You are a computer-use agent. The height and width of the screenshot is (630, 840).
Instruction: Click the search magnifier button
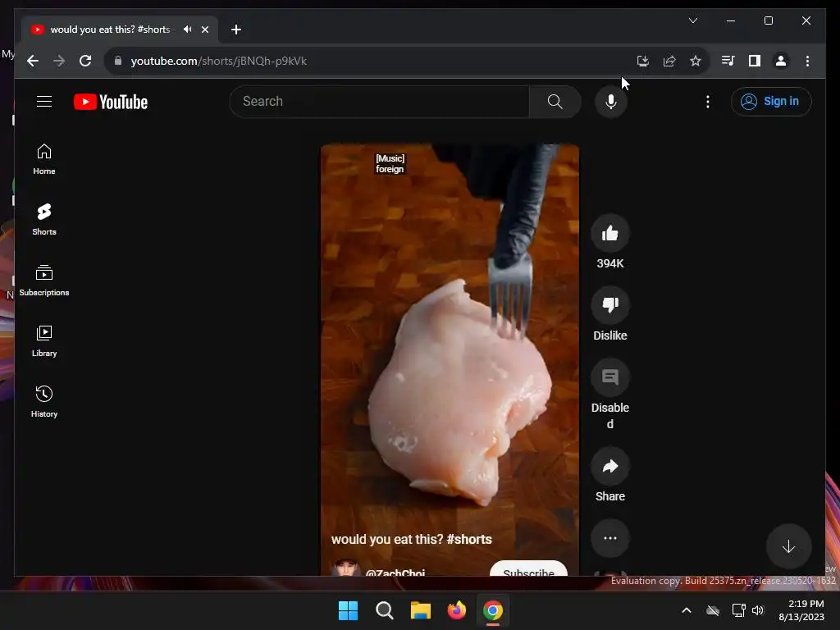coord(555,101)
